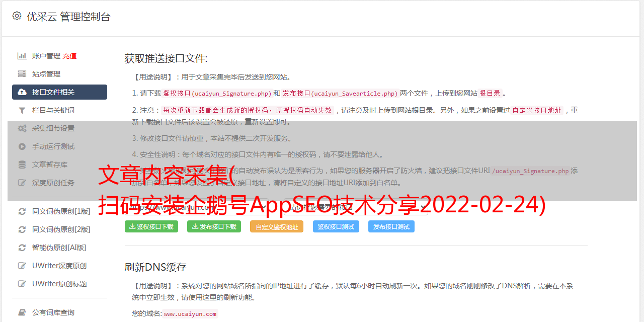Click the green 鉴权接口下载 button
Viewport: 644px width, 322px height.
[x=151, y=226]
